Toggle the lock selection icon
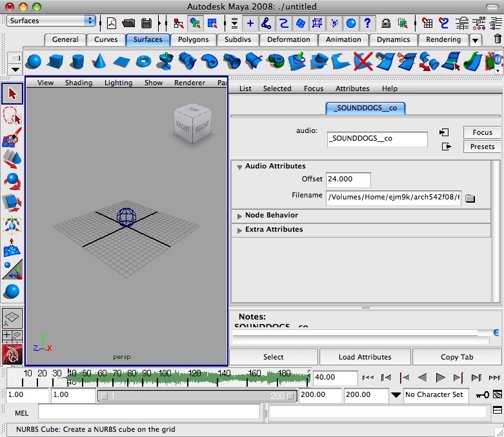Image resolution: width=504 pixels, height=437 pixels. pyautogui.click(x=386, y=23)
